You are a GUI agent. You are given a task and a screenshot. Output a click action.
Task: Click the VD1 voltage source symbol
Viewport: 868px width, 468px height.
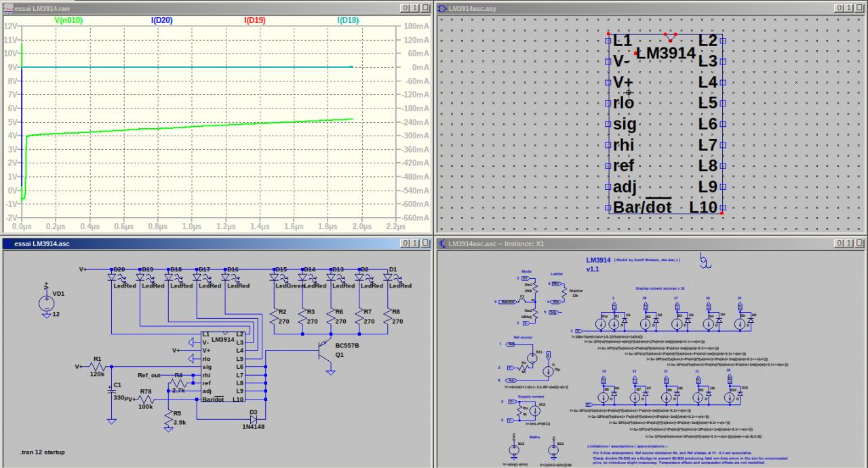pos(46,303)
